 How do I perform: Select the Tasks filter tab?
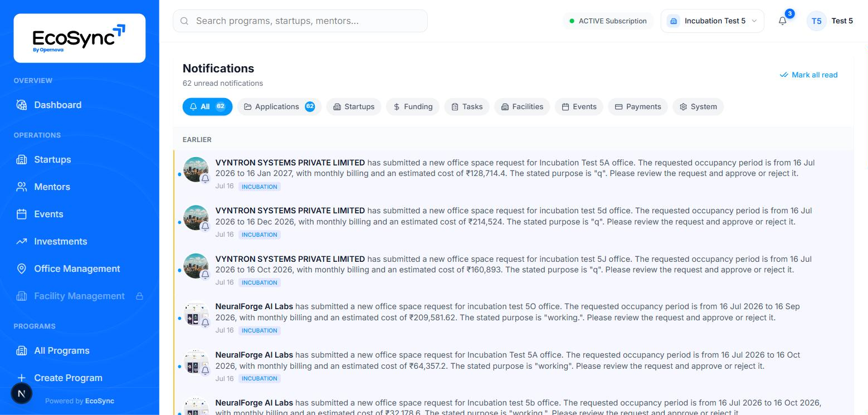[x=467, y=106]
